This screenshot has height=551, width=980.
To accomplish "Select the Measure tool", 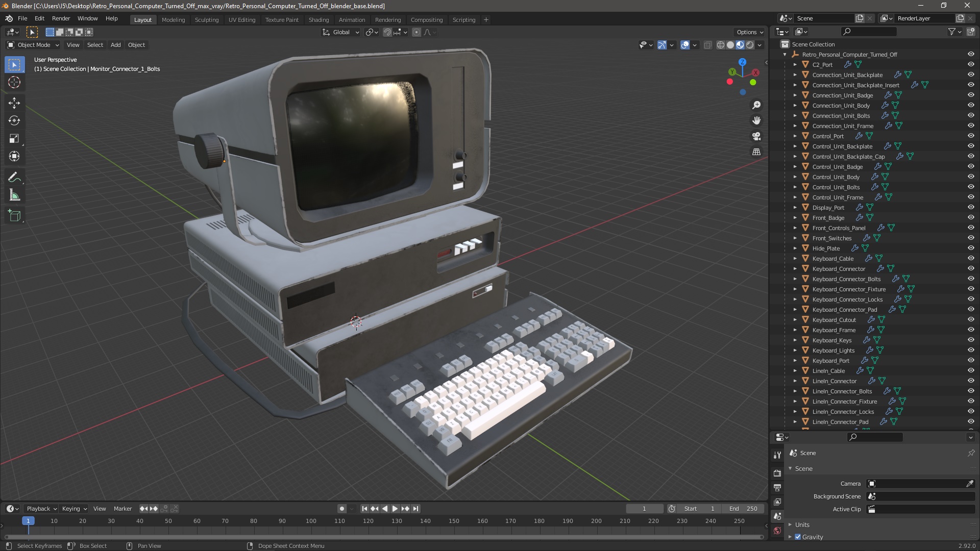I will pos(14,195).
